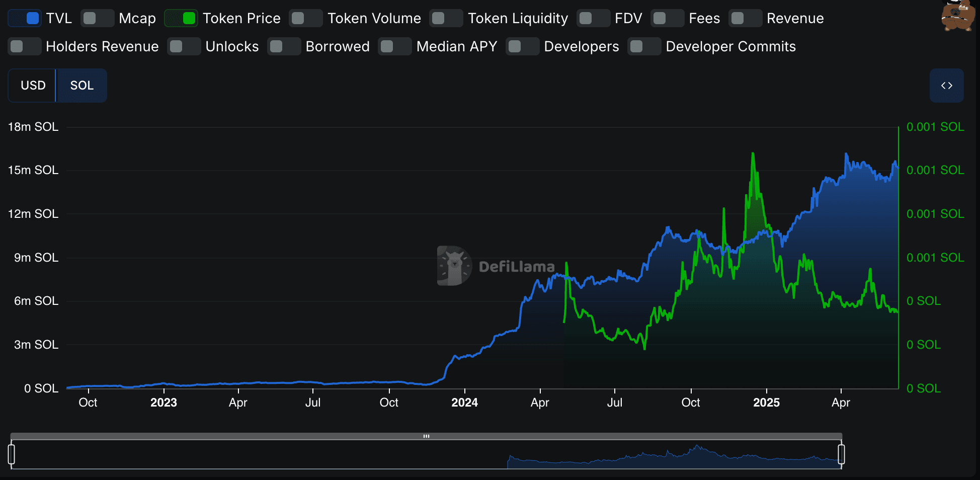Enable Token Volume on the chart

[305, 18]
